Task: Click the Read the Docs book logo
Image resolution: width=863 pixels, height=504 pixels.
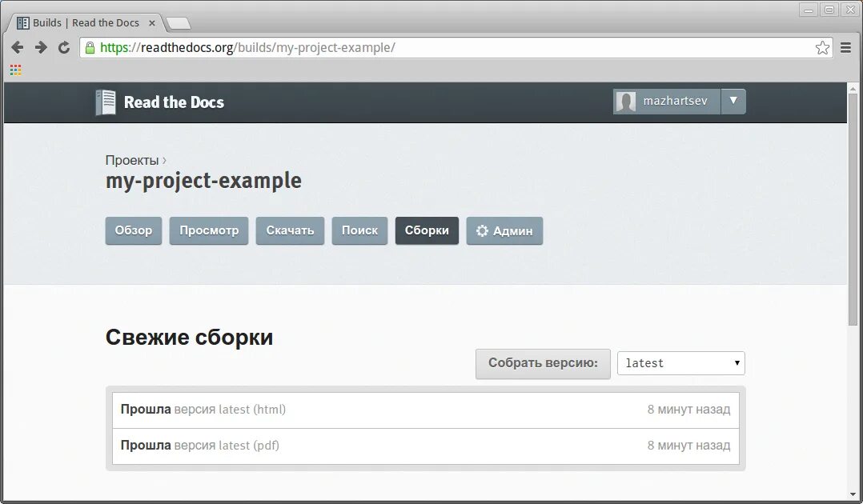Action: [x=106, y=102]
